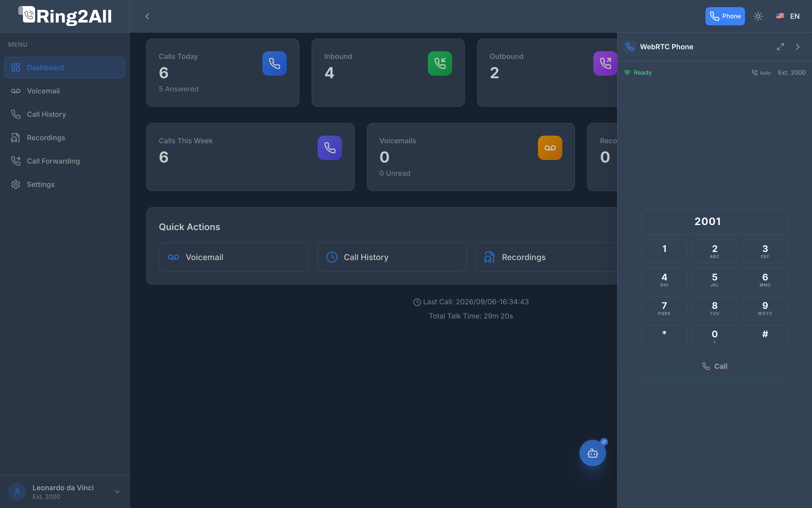Tap the hash key on the keypad
Viewport: 812px width, 508px height.
(x=765, y=337)
